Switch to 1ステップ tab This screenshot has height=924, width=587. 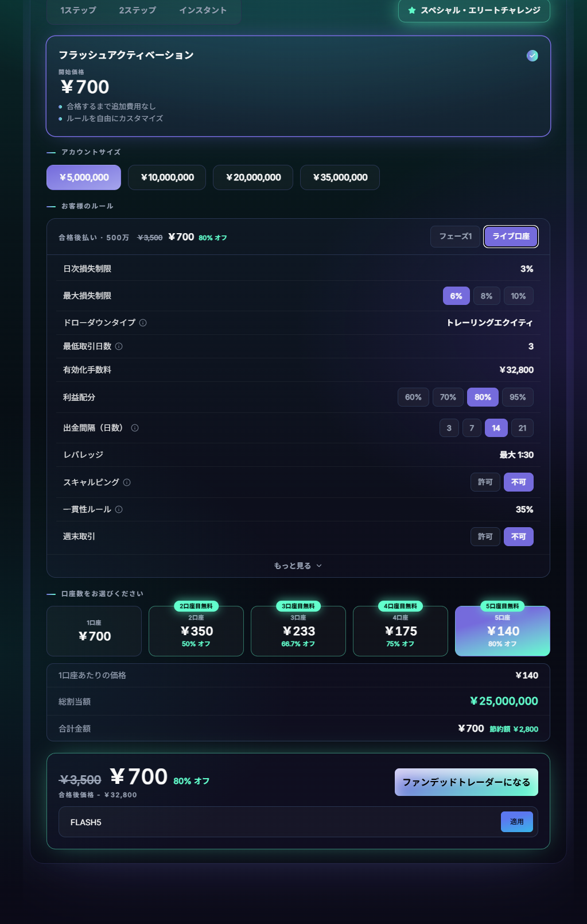(x=78, y=10)
